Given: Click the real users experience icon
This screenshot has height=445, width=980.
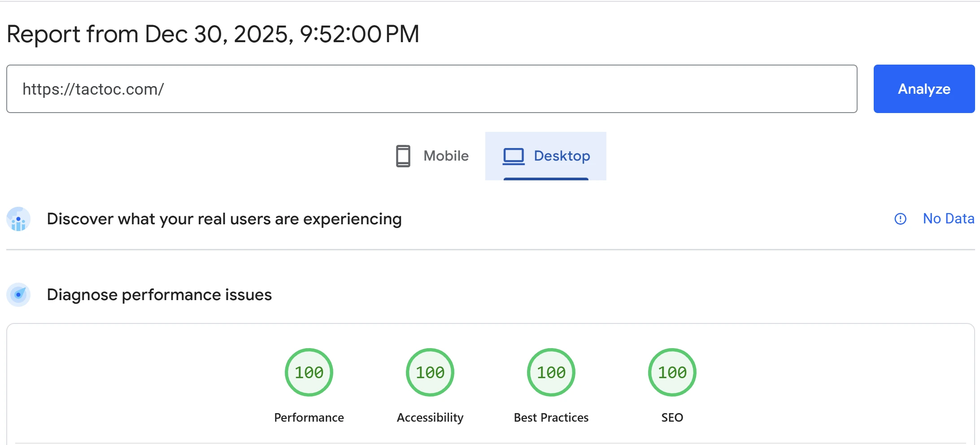Looking at the screenshot, I should 18,219.
